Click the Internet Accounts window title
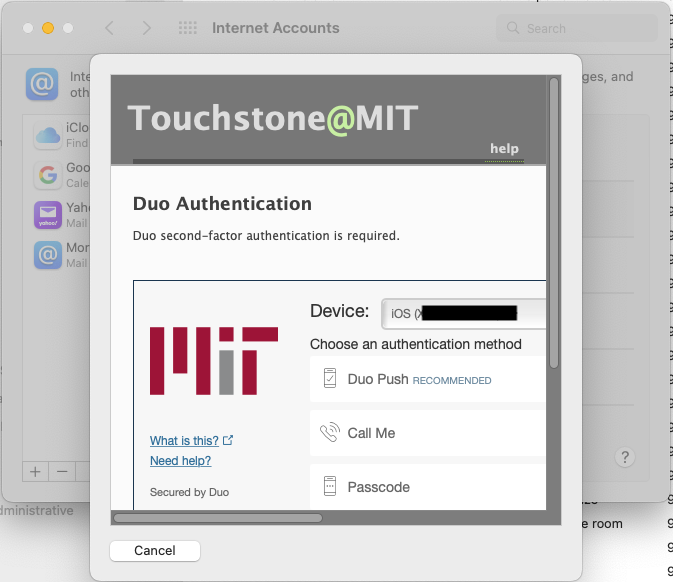The width and height of the screenshot is (673, 582). [276, 28]
